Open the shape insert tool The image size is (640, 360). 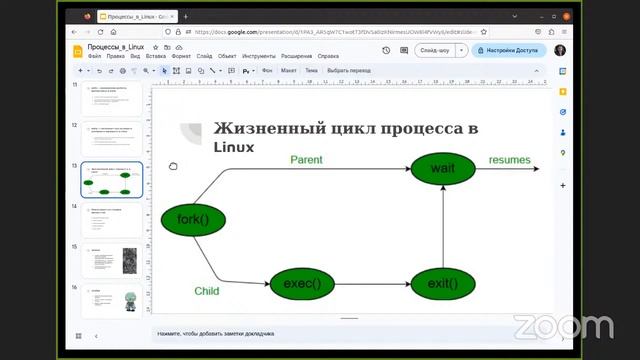tap(201, 71)
